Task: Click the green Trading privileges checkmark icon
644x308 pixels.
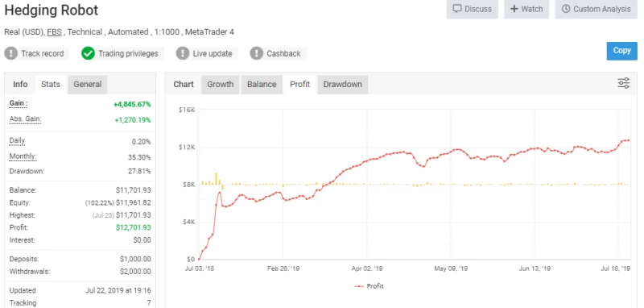Action: click(88, 53)
